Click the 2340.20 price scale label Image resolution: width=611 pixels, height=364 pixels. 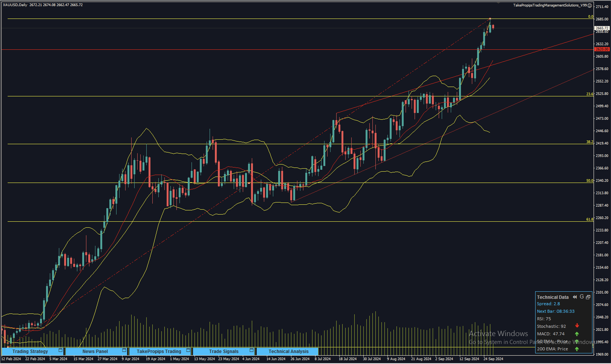(602, 181)
